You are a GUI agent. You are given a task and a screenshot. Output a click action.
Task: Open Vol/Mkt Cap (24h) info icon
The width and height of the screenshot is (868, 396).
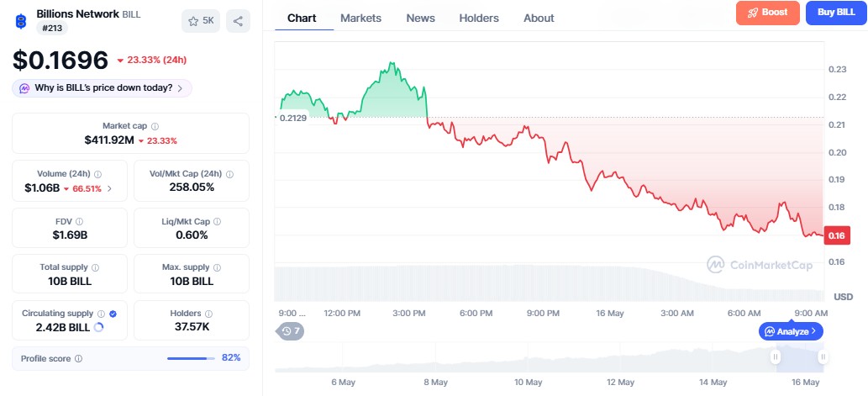point(229,174)
